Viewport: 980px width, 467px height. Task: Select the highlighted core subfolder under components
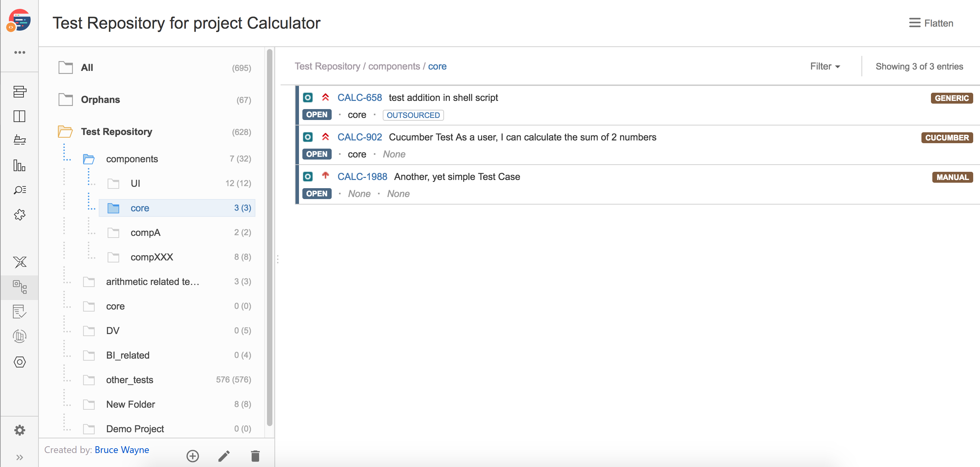tap(178, 208)
